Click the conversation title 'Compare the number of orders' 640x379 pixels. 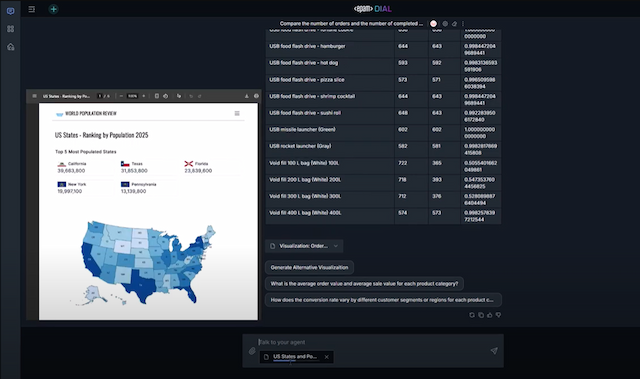coord(351,24)
